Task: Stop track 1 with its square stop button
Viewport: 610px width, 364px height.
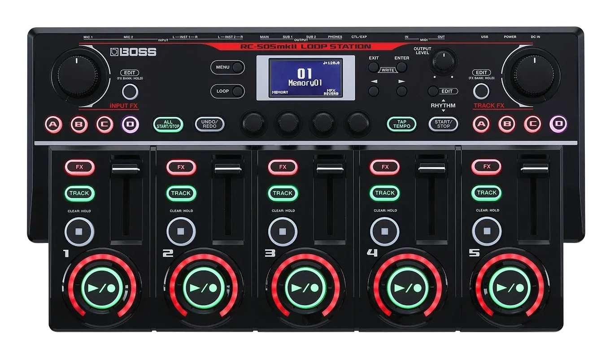Action: 79,231
